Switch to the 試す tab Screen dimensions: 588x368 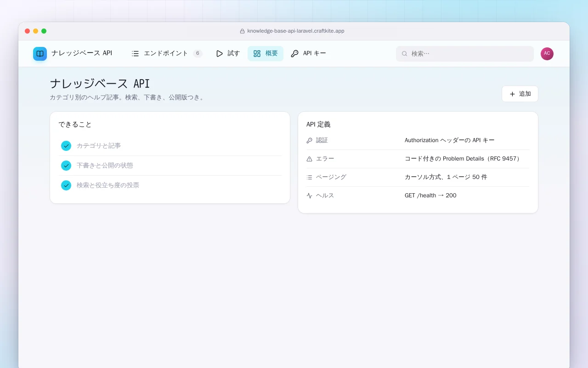228,53
